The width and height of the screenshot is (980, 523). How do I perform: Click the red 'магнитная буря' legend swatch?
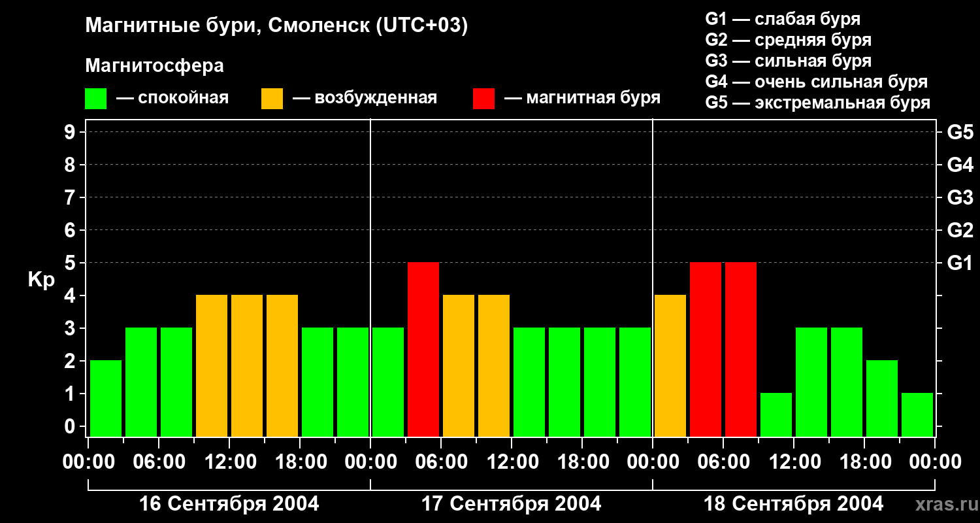click(483, 99)
